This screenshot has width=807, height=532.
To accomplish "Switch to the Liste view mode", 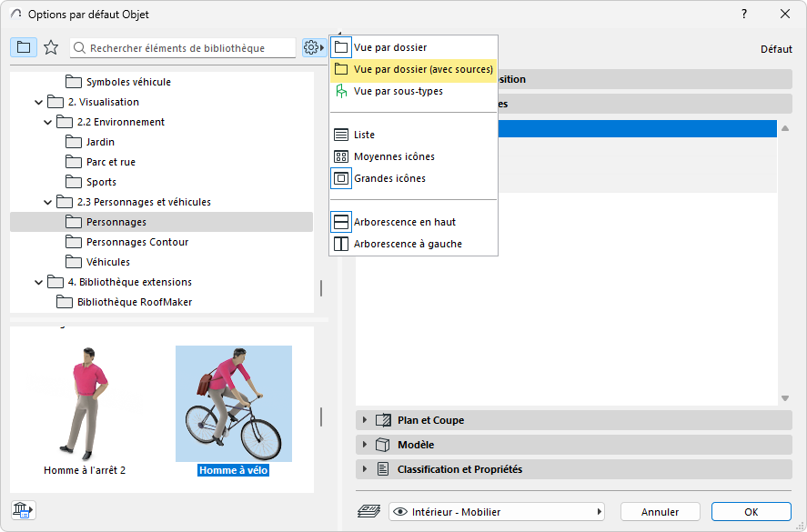I will point(364,135).
